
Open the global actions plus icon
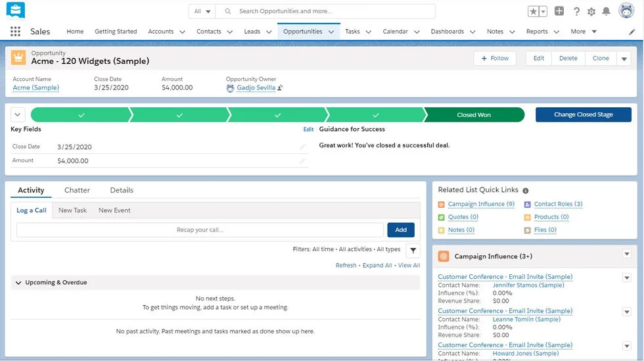pyautogui.click(x=559, y=11)
